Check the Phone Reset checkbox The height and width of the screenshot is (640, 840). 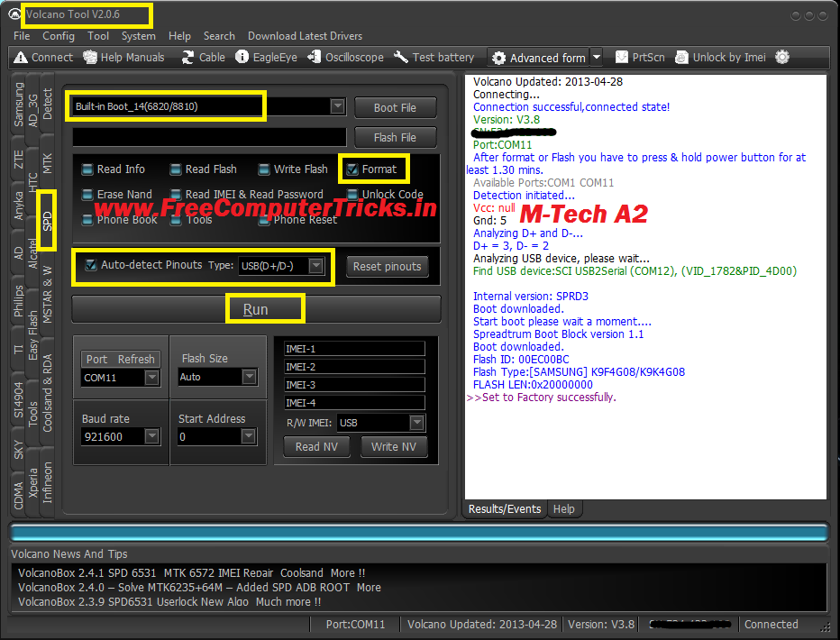pyautogui.click(x=263, y=220)
